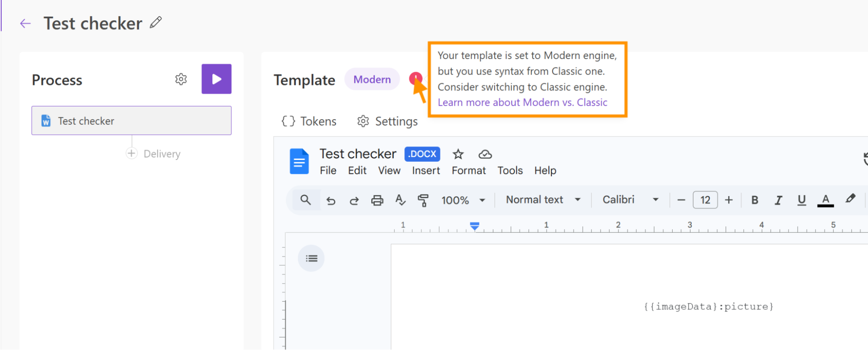868x350 pixels.
Task: Click the pencil icon to rename Test checker
Action: pos(156,23)
